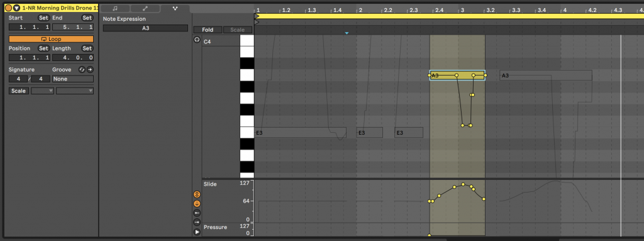The width and height of the screenshot is (644, 241).
Task: Click bar 3 in the time ruler
Action: coord(462,10)
